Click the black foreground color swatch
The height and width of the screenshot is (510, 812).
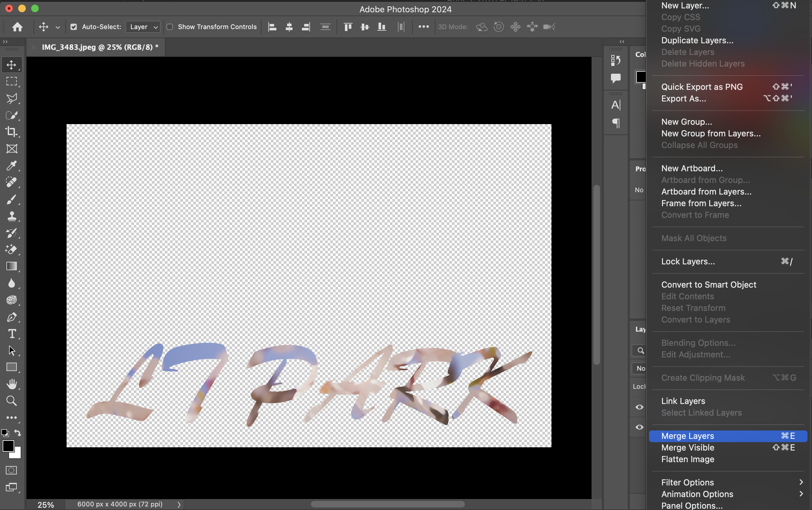coord(8,446)
